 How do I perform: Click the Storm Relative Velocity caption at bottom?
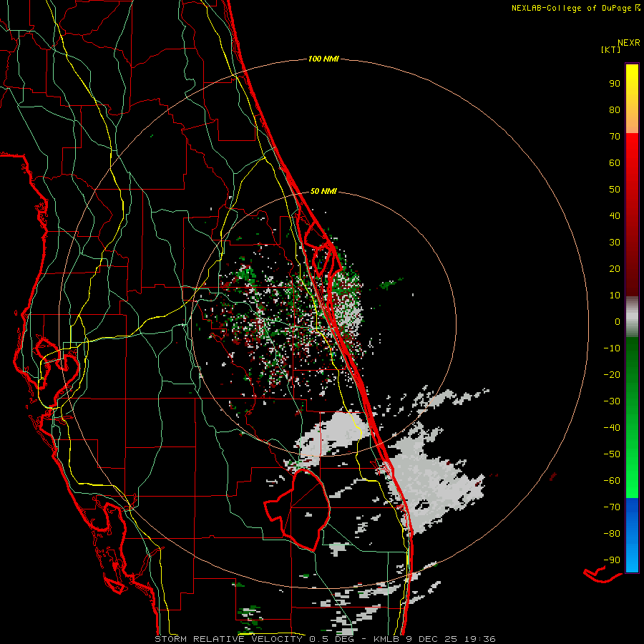click(x=325, y=639)
